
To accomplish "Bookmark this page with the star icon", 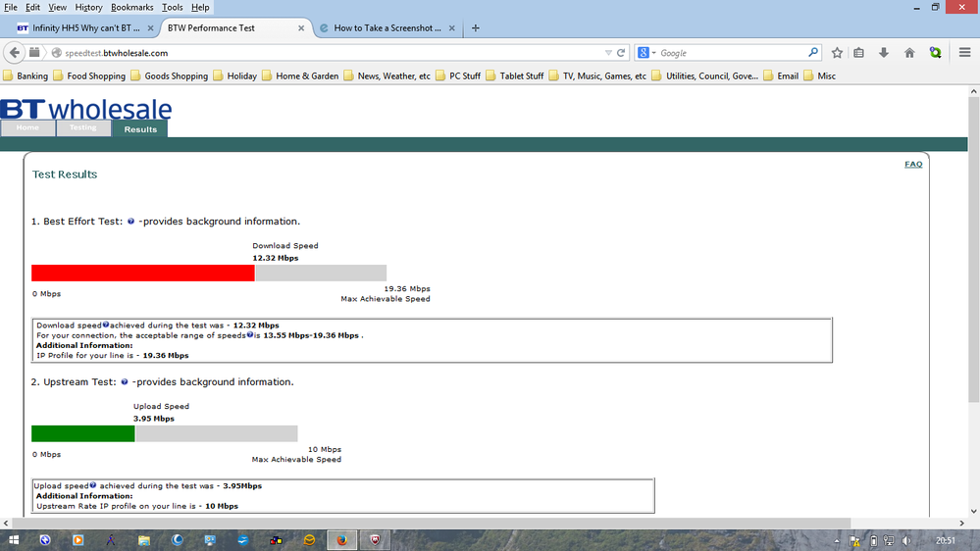I will click(837, 53).
